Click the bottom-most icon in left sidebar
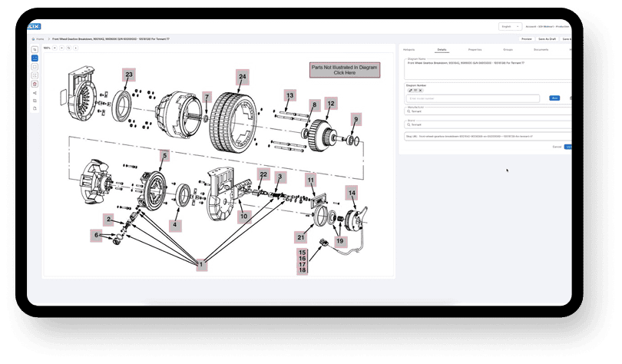The height and width of the screenshot is (364, 622). point(35,108)
